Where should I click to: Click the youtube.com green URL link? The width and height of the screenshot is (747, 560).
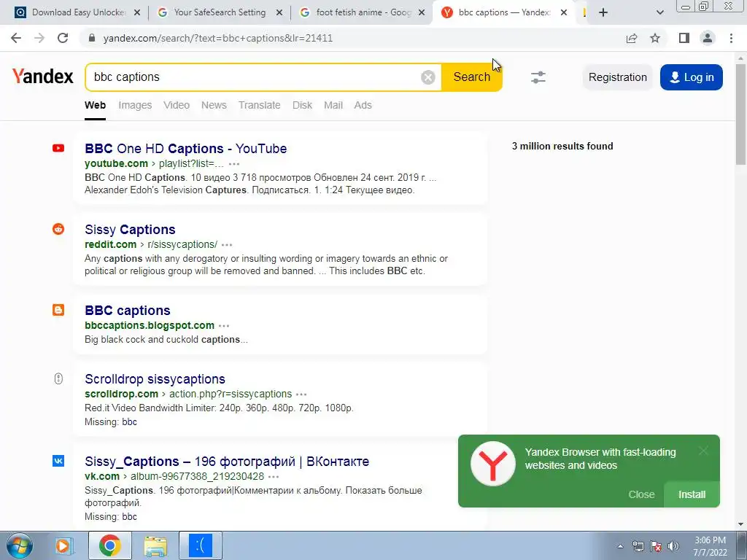coord(116,163)
